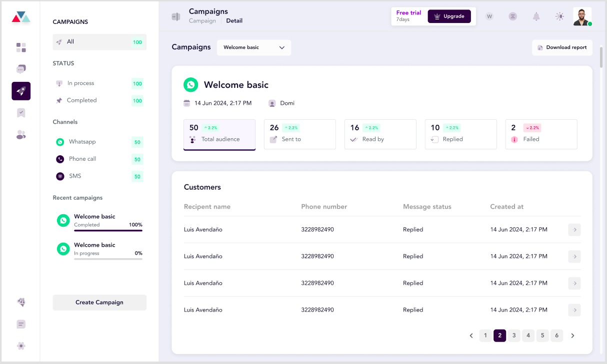Filter by Whatsapp channel
The height and width of the screenshot is (364, 607).
pos(99,142)
